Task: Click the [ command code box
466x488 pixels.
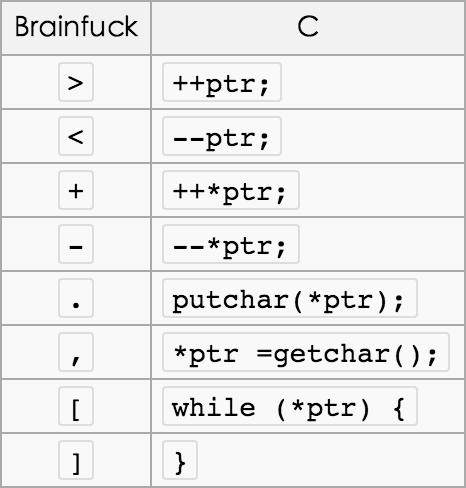Action: [x=76, y=406]
